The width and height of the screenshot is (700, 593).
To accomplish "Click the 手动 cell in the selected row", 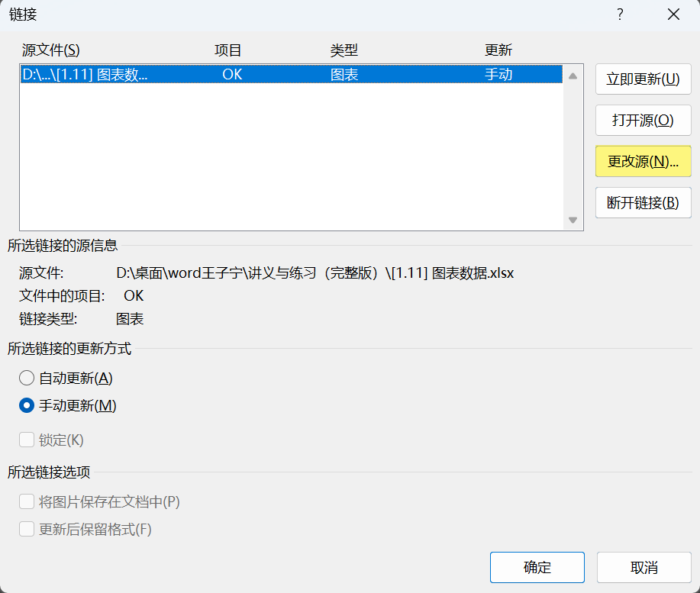I will point(498,74).
